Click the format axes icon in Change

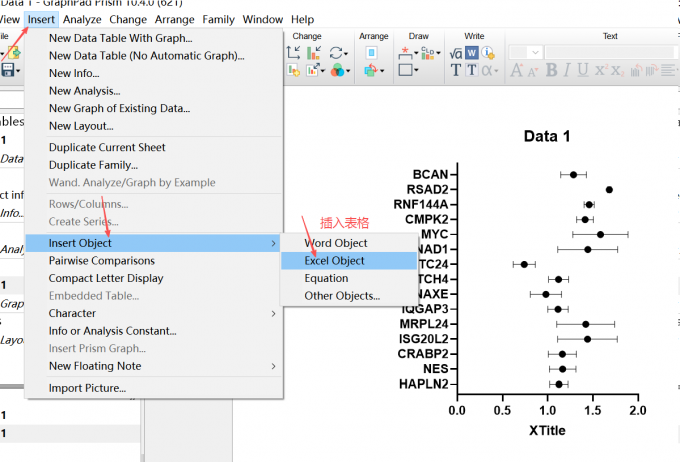pyautogui.click(x=294, y=53)
